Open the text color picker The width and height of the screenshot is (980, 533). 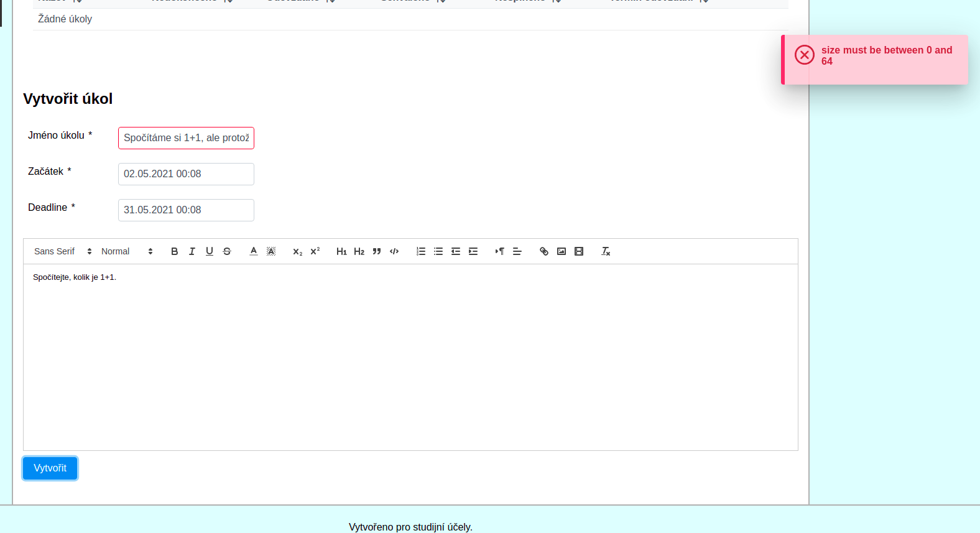(x=254, y=251)
